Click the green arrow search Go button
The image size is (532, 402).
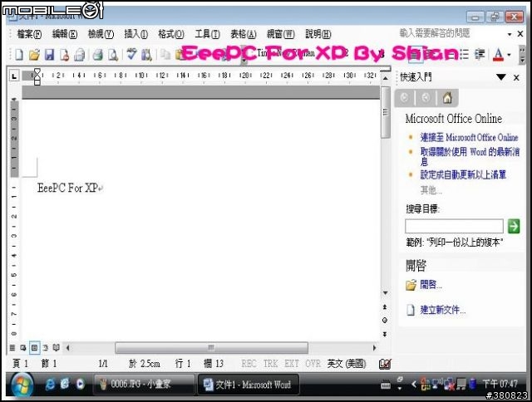tap(514, 226)
